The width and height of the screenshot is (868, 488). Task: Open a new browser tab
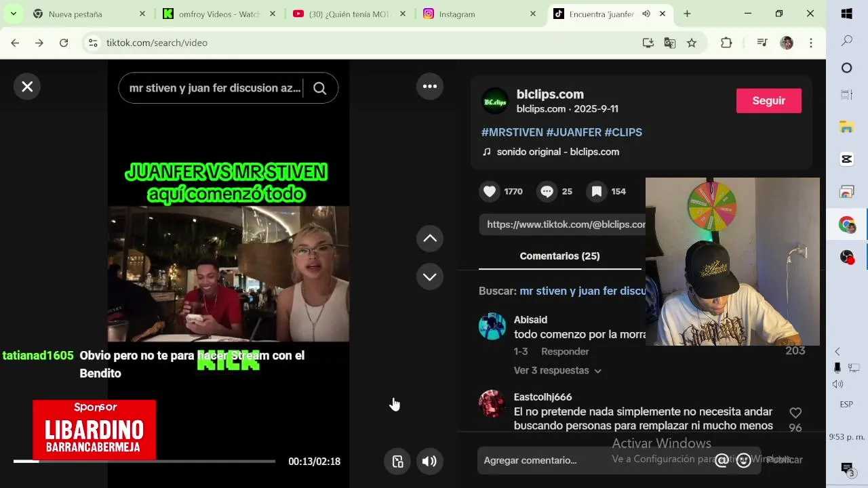pyautogui.click(x=687, y=14)
